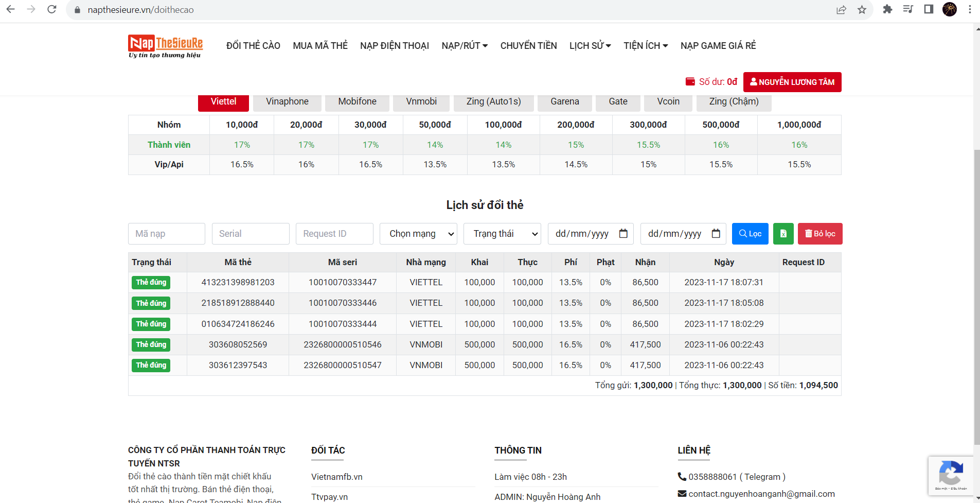
Task: Click the share page icon in address bar
Action: [x=841, y=10]
